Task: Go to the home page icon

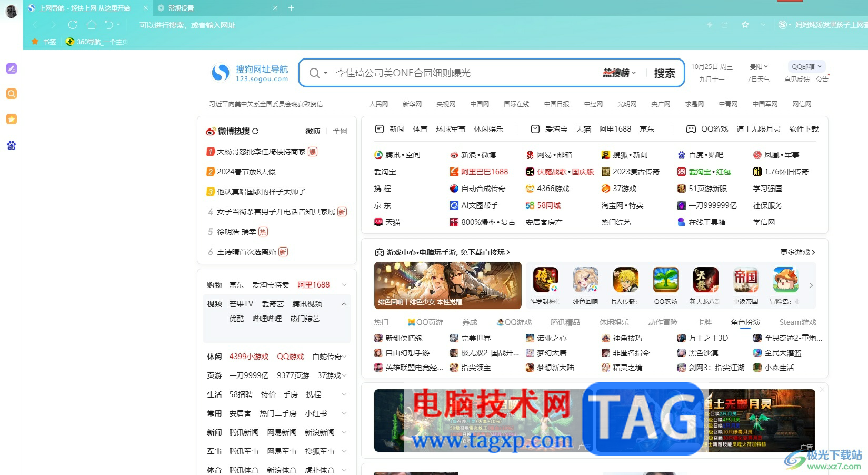Action: click(x=91, y=25)
